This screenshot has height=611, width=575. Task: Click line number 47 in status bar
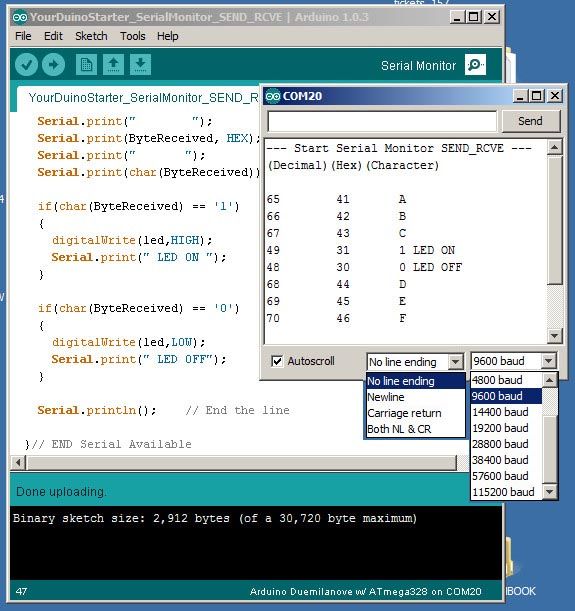coord(21,592)
